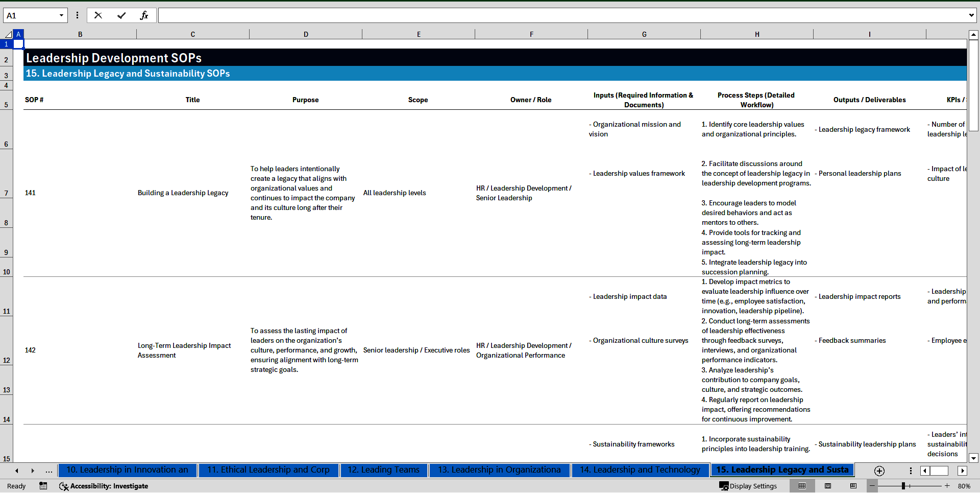980x493 pixels.
Task: Open the Insert Function fx dialog
Action: click(x=144, y=15)
